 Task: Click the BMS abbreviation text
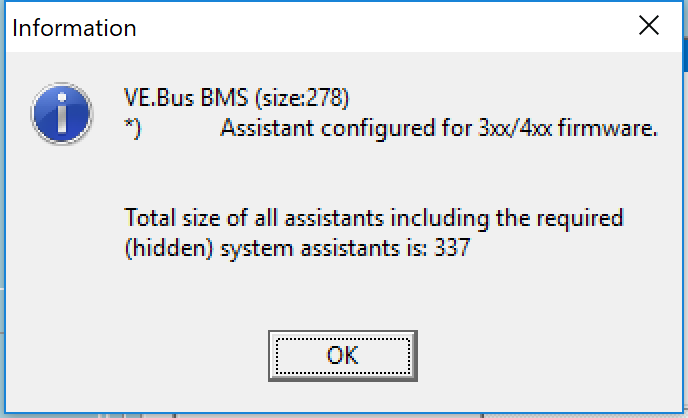pyautogui.click(x=224, y=97)
